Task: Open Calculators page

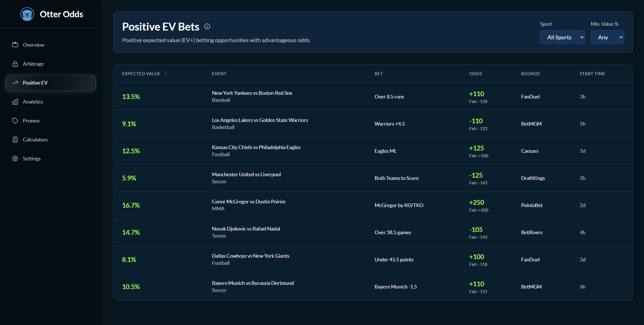Action: point(51,139)
